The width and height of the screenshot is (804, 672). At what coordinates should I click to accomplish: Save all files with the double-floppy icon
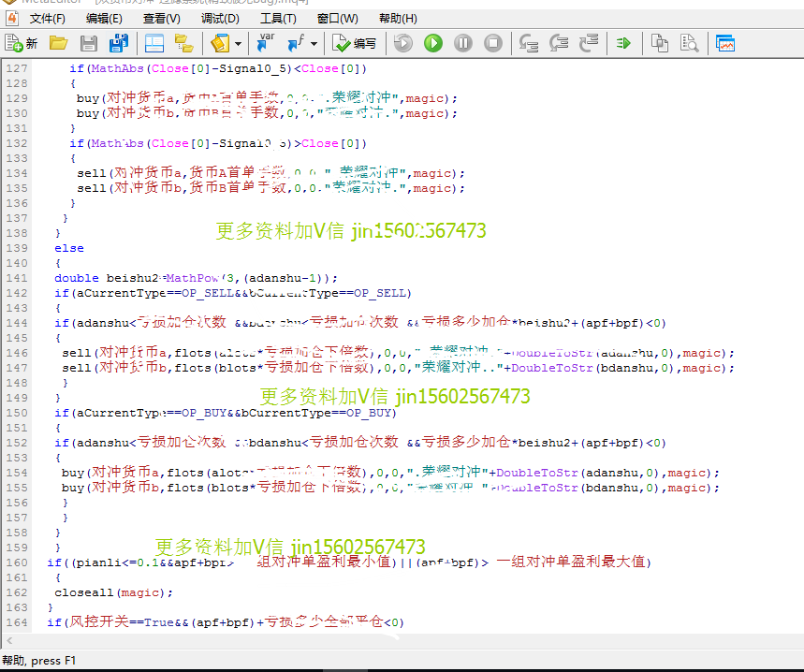coord(119,44)
